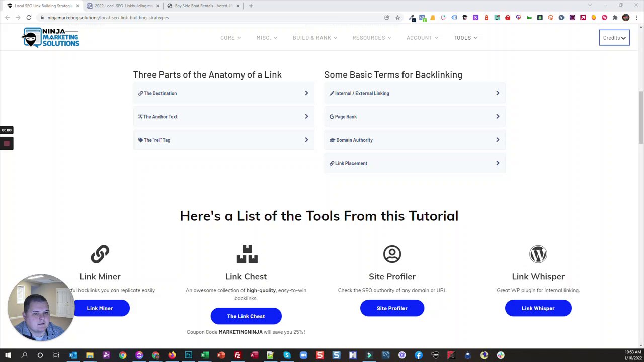This screenshot has width=644, height=362.
Task: Open Outlook from the taskbar
Action: point(73,355)
